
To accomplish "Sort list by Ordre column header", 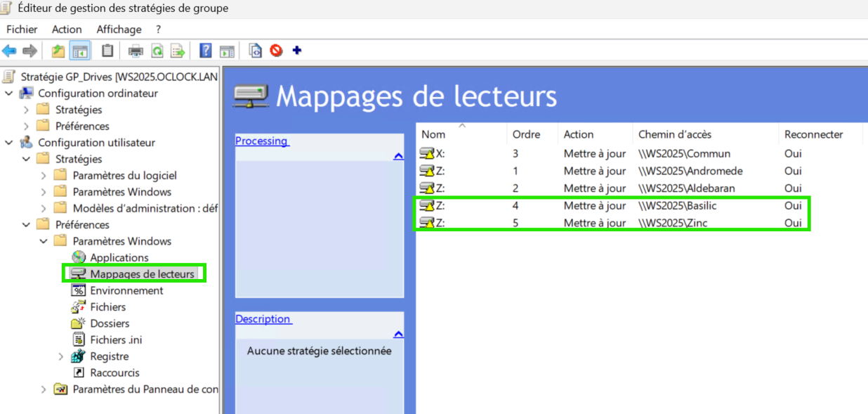I will 526,134.
